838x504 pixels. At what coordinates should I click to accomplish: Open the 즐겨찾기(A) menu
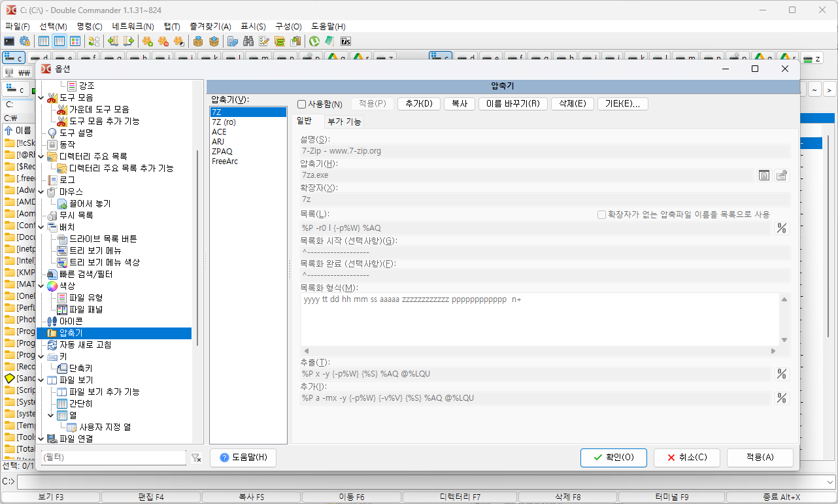tap(210, 26)
